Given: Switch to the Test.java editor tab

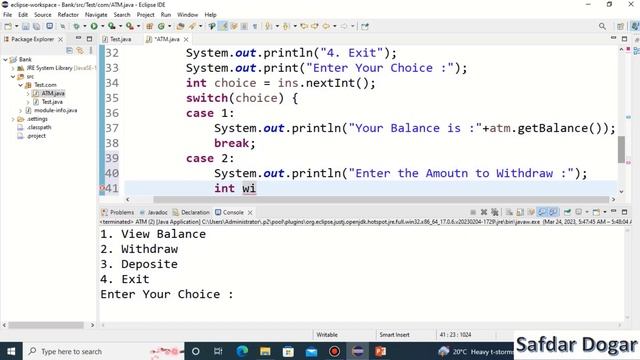Looking at the screenshot, I should click(117, 39).
